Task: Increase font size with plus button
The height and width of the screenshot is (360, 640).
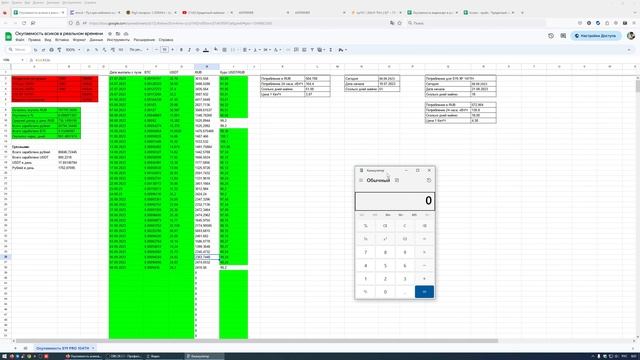Action: [x=172, y=50]
